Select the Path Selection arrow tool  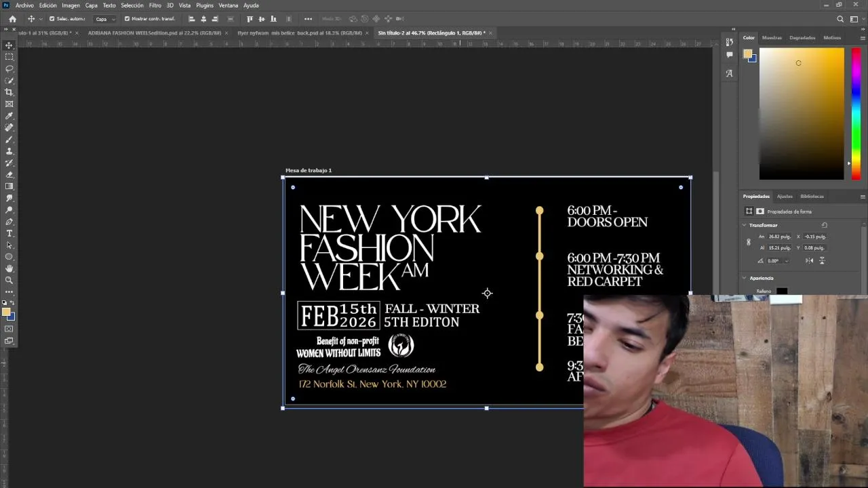[x=9, y=245]
